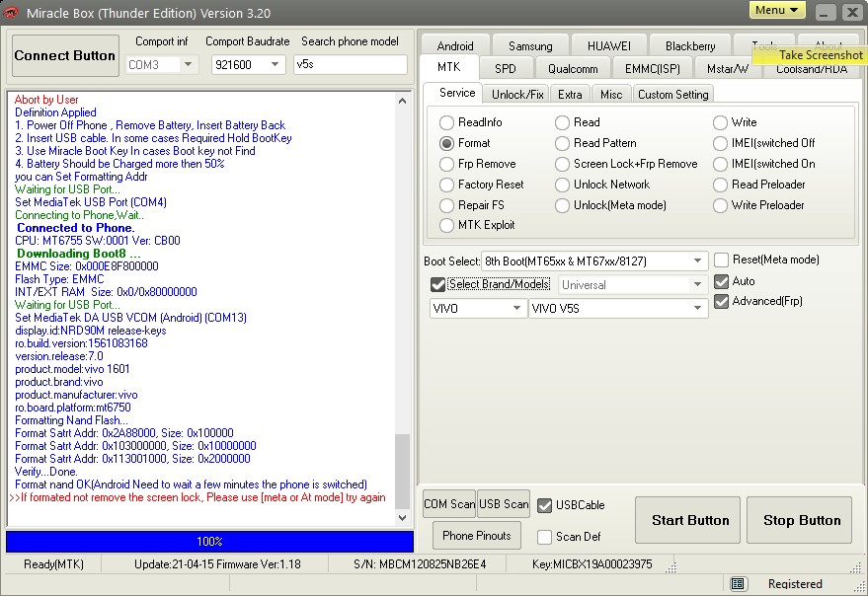Choose the Unlock(Meta mode) radio option
The height and width of the screenshot is (596, 868).
pos(563,205)
